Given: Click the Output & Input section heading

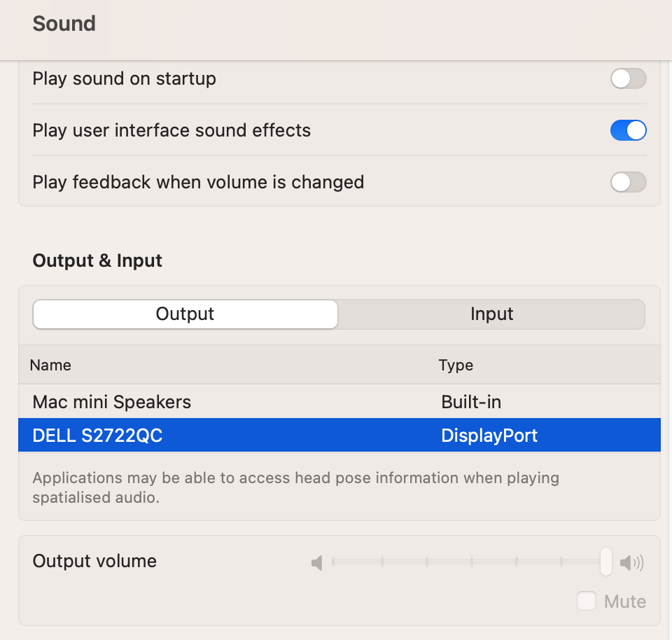Looking at the screenshot, I should (97, 260).
